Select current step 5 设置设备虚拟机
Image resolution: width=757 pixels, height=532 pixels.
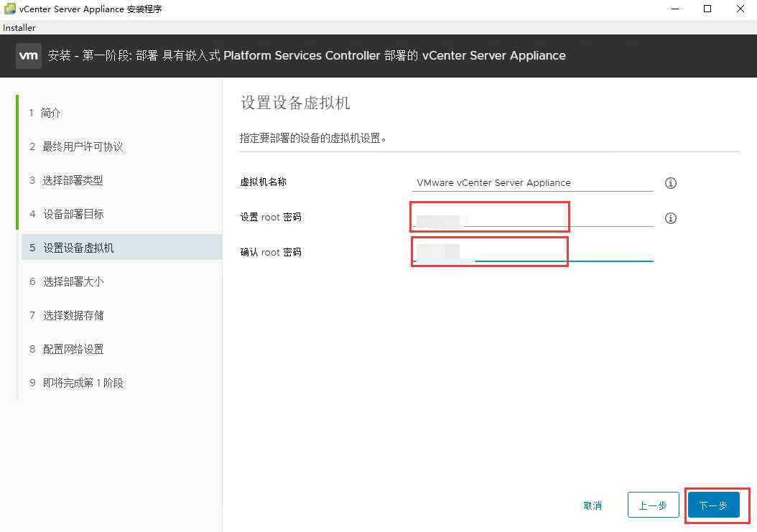[x=78, y=248]
